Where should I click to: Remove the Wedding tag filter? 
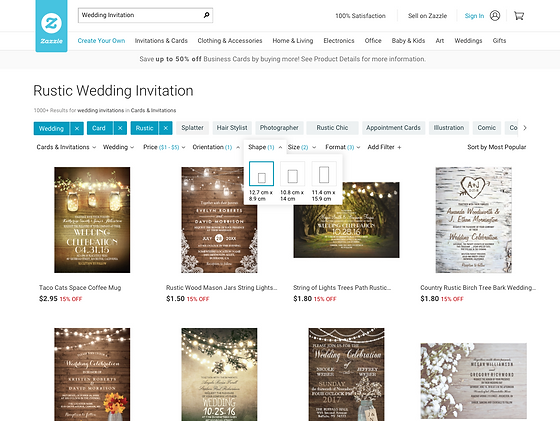pos(76,128)
